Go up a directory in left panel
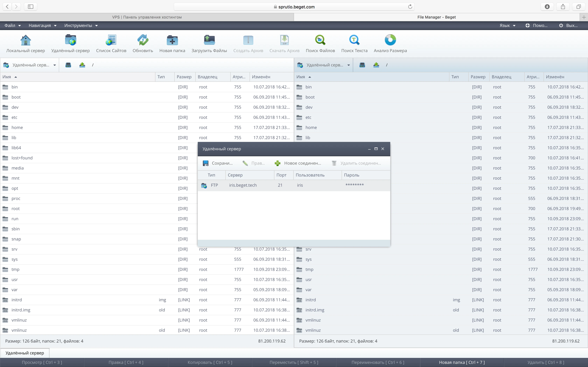This screenshot has height=367, width=588. point(82,65)
